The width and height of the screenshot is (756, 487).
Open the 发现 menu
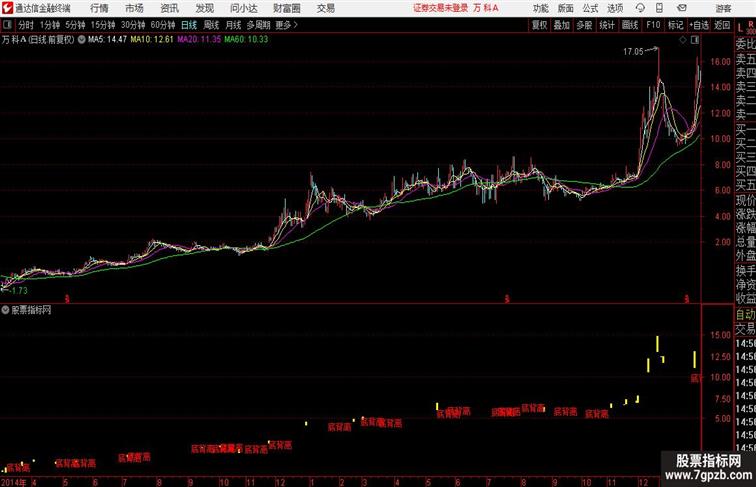204,8
